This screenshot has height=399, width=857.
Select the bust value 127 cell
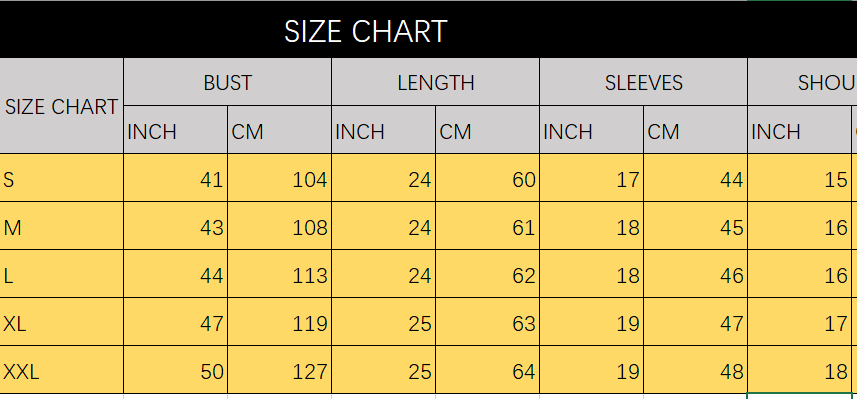pos(279,370)
